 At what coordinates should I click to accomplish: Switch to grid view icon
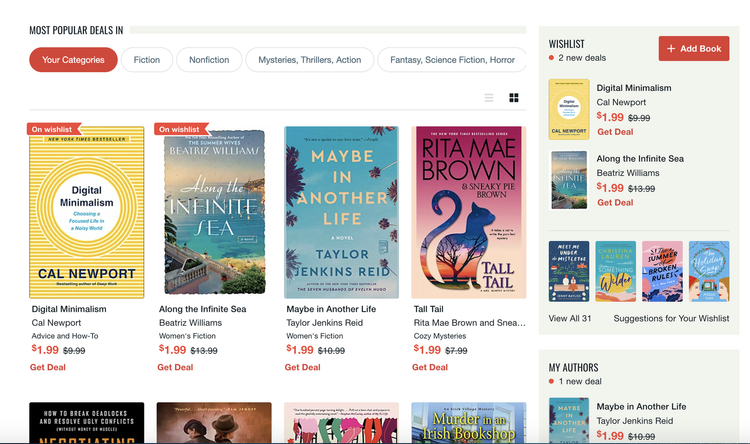[514, 98]
